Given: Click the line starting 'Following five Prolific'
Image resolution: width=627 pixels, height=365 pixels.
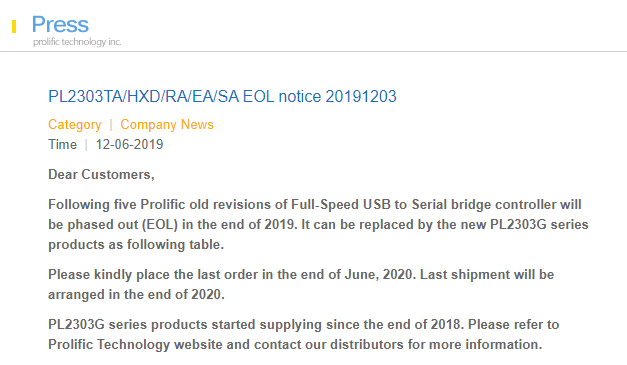Looking at the screenshot, I should click(x=315, y=204).
